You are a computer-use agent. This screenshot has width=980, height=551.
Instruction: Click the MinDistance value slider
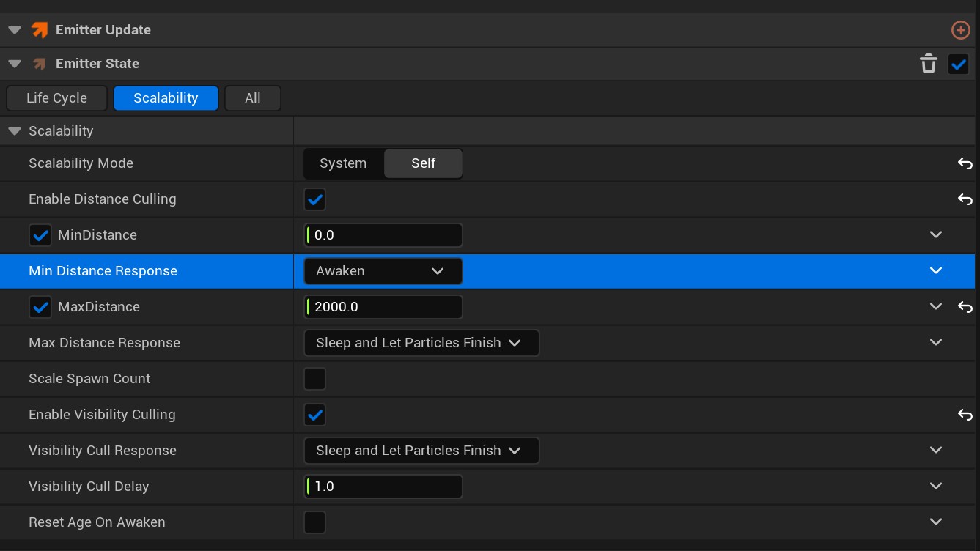pos(383,234)
